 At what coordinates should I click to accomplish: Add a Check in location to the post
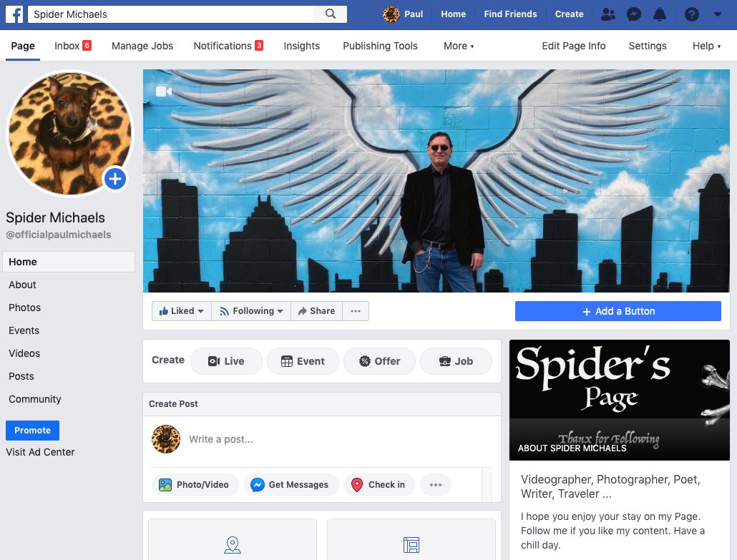point(379,484)
